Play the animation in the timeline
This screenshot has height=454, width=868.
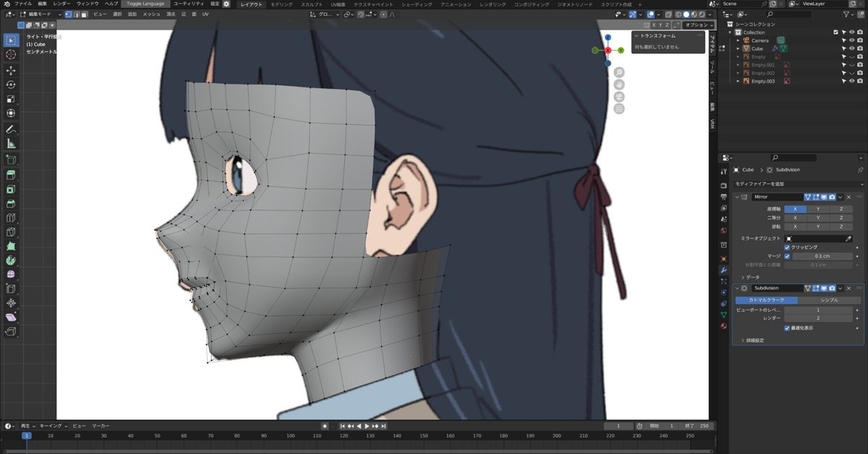pos(367,427)
